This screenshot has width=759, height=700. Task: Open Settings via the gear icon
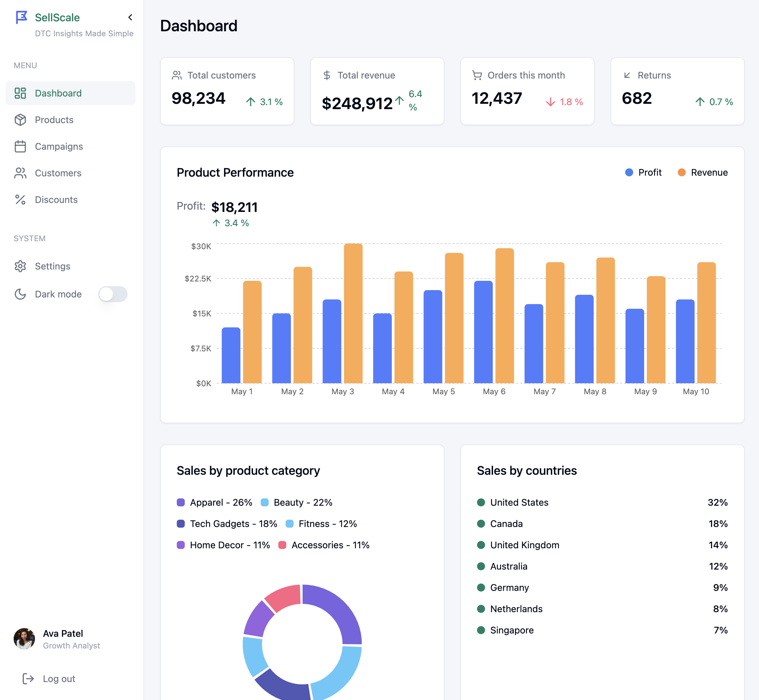[20, 266]
